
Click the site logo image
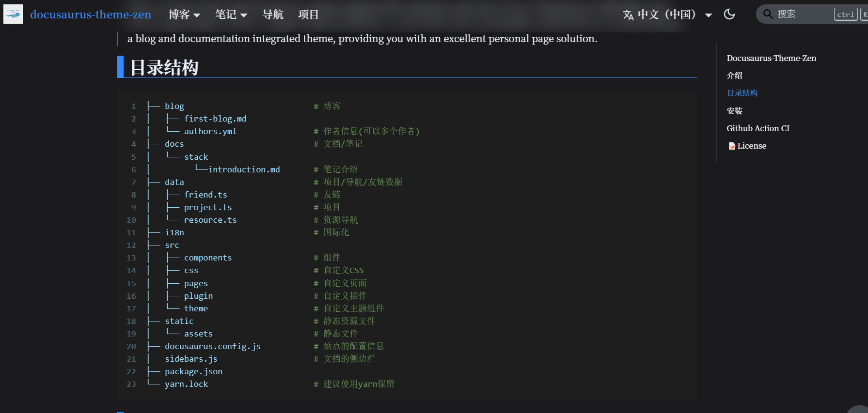click(13, 15)
